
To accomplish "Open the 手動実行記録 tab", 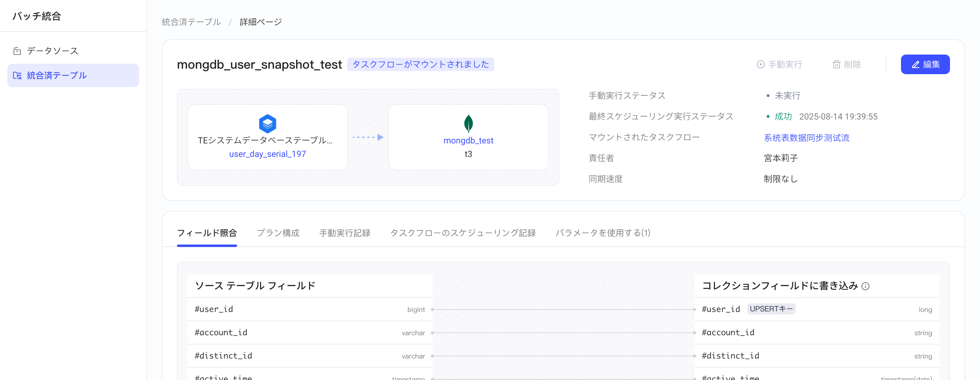I will click(x=345, y=233).
